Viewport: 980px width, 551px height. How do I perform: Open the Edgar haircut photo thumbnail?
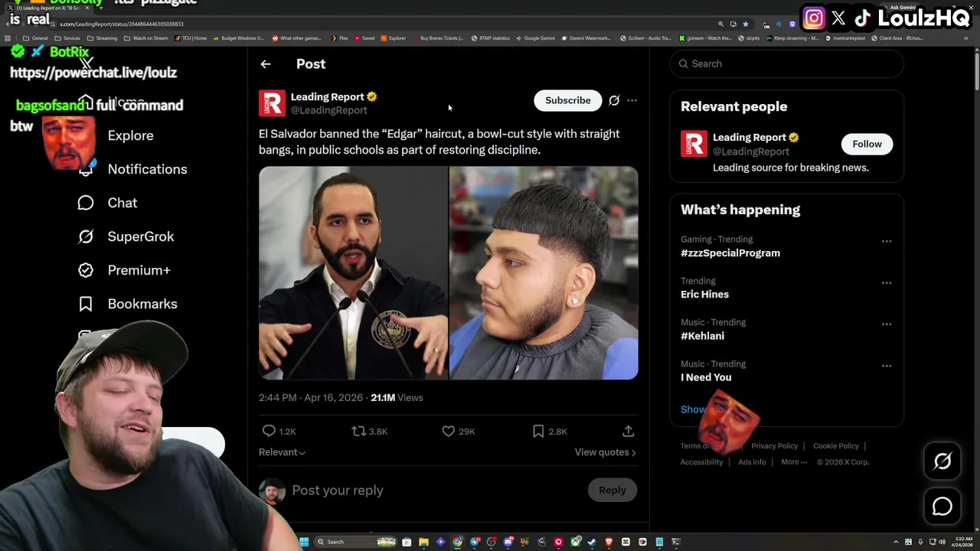click(544, 273)
